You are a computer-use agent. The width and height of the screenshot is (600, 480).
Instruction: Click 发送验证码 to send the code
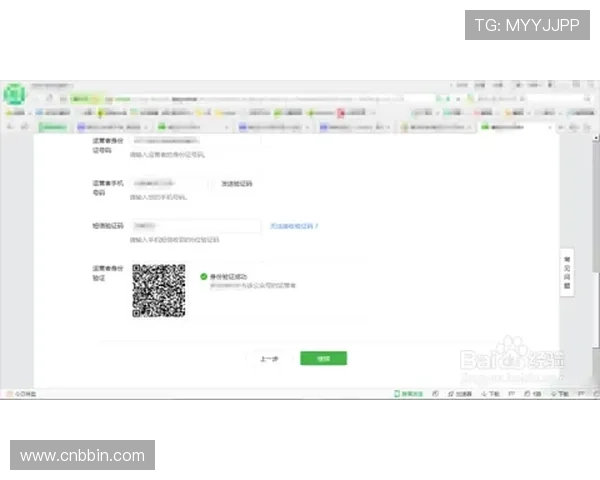pyautogui.click(x=236, y=184)
